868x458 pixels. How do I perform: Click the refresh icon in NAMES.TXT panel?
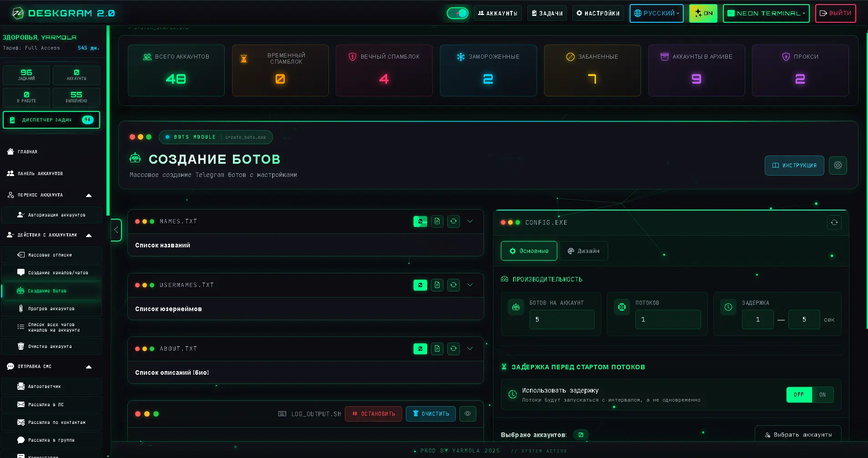pyautogui.click(x=454, y=221)
